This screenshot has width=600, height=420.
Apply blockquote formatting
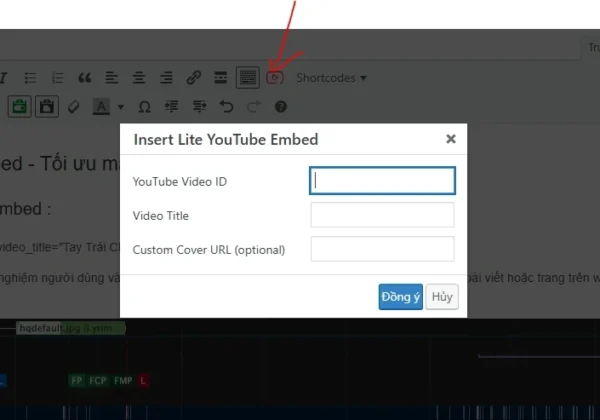85,78
